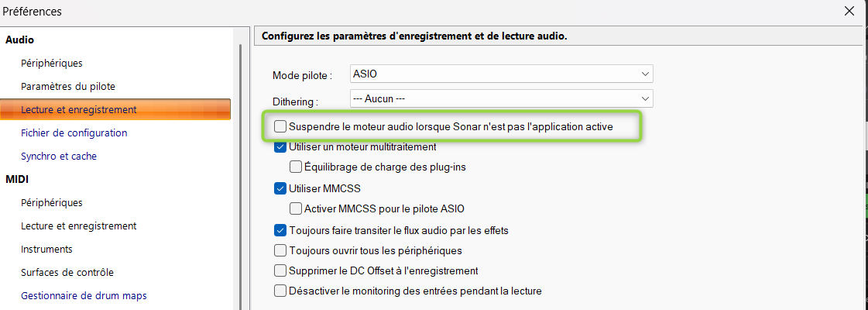Screen dimensions: 868x310
Task: Check Supprimer le DC Offset à l'enregistrement
Action: point(280,270)
